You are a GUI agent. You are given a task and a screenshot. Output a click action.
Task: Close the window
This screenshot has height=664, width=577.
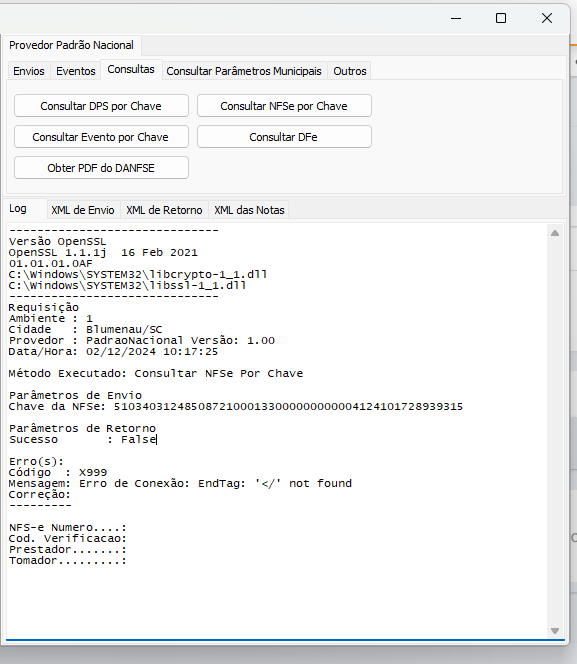tap(547, 18)
